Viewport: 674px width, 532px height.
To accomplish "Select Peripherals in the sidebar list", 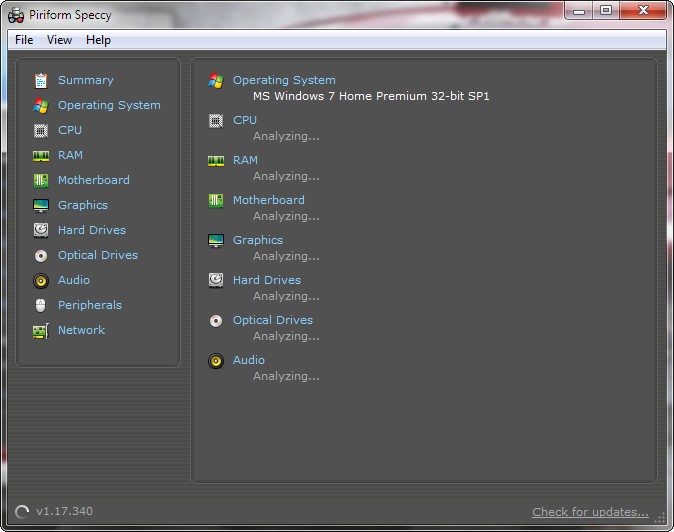I will [x=90, y=305].
